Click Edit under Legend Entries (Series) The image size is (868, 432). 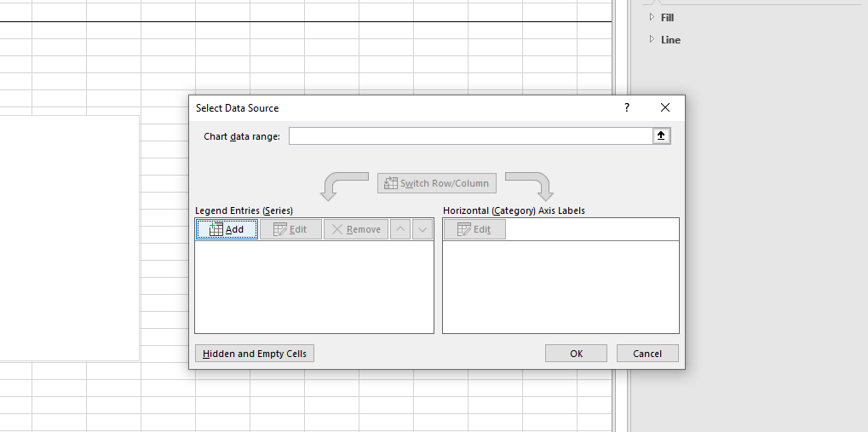(290, 229)
